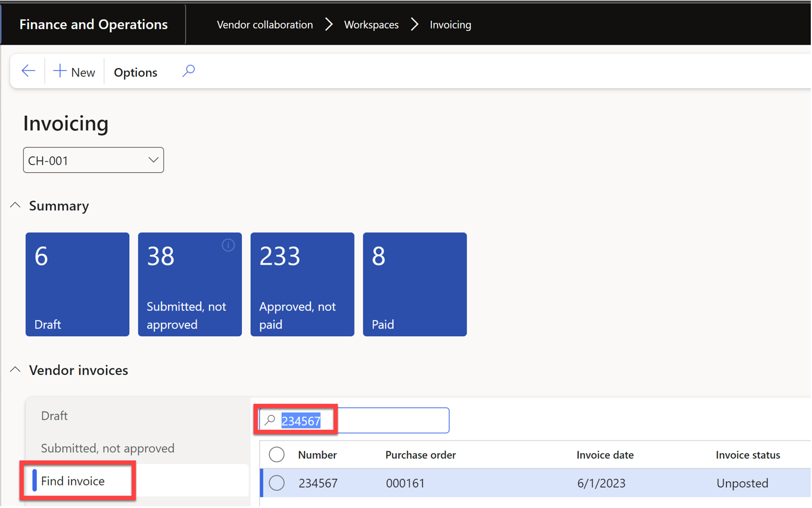Open invoice number 234567 link
812x508 pixels.
[318, 483]
